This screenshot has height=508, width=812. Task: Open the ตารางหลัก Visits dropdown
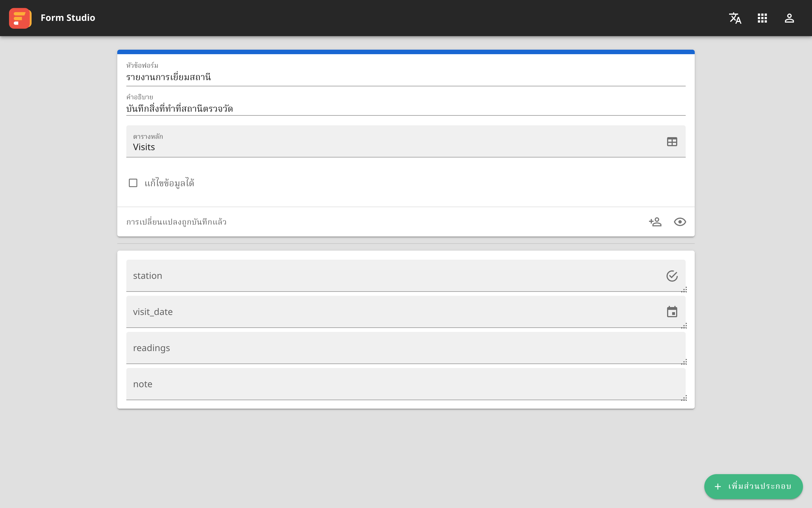click(406, 141)
